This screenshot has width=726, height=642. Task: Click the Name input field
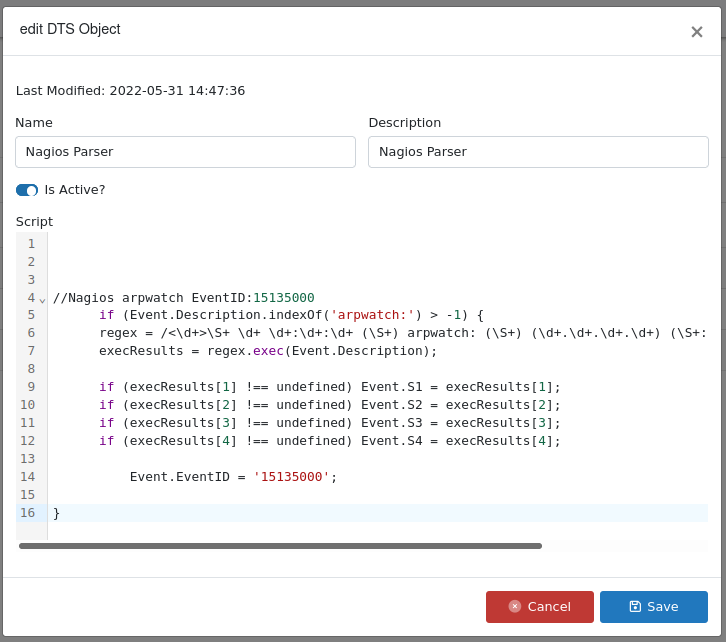point(185,152)
